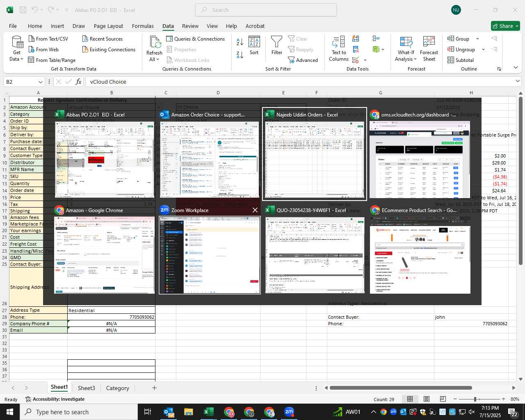Go to the Review tab
Screen dimensions: 525x420
pyautogui.click(x=190, y=26)
